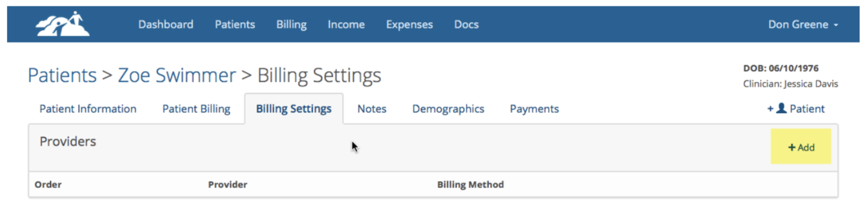Open Docs from the top navigation
The width and height of the screenshot is (868, 204).
(x=466, y=24)
